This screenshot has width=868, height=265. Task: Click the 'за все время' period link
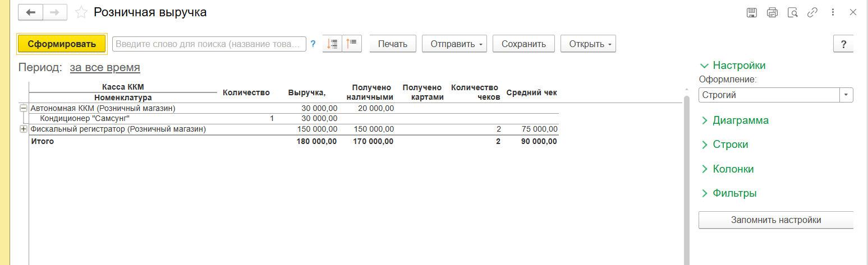point(105,68)
